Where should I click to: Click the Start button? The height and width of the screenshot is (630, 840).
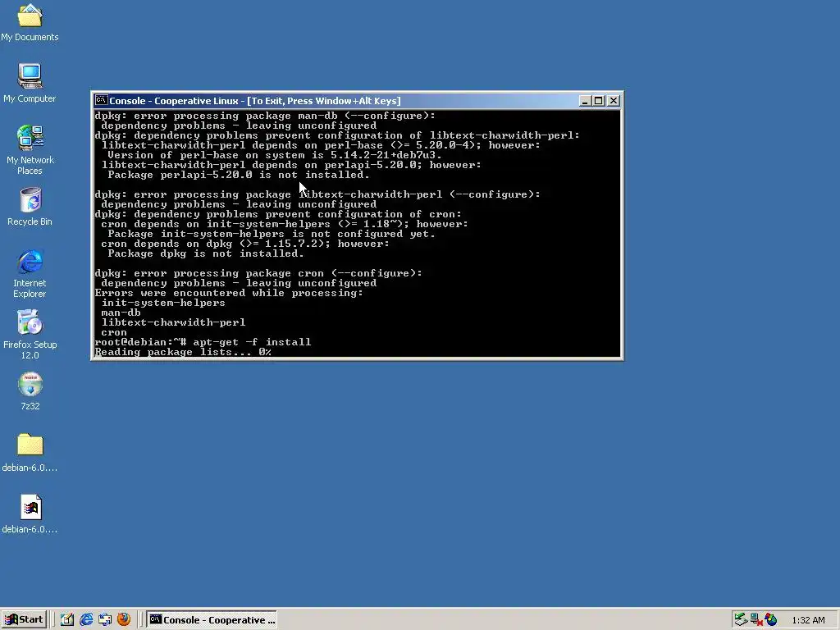[24, 620]
